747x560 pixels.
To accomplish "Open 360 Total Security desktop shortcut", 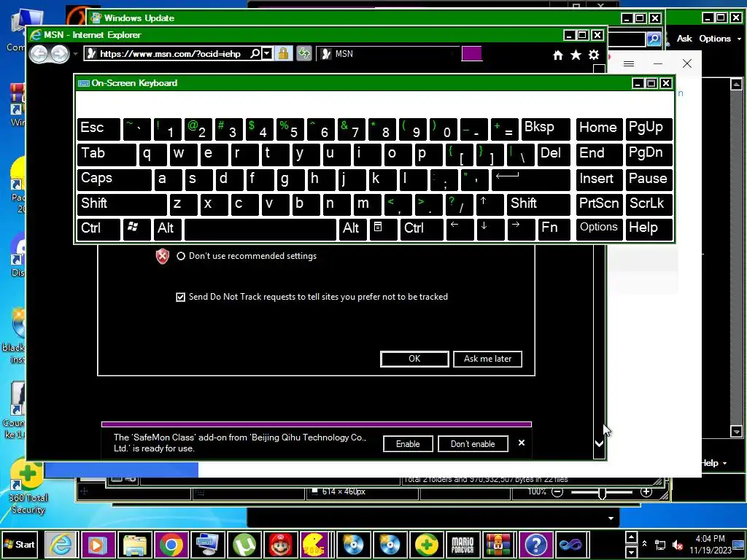I will click(x=28, y=486).
